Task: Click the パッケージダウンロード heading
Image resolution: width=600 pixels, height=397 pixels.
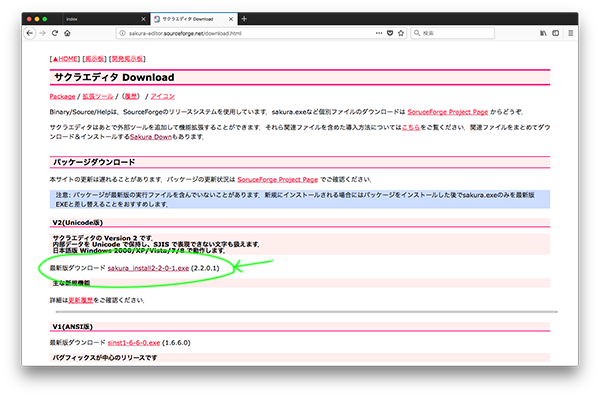Action: [x=94, y=162]
